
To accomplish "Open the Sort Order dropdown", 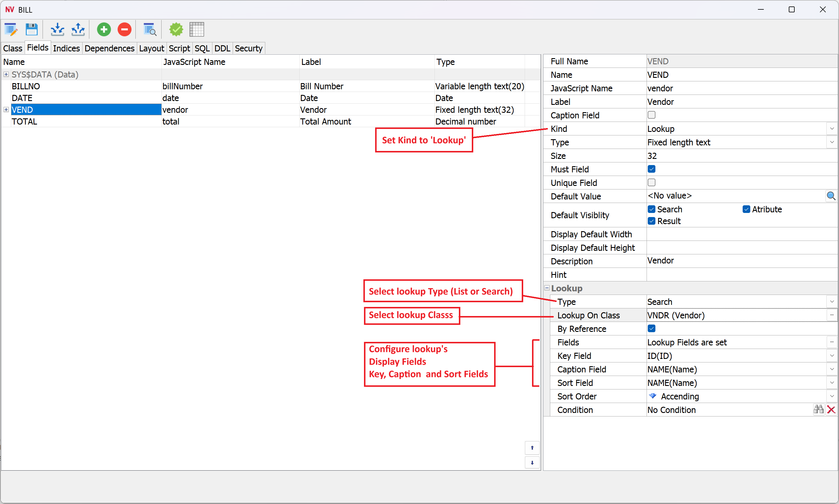I will (x=832, y=396).
